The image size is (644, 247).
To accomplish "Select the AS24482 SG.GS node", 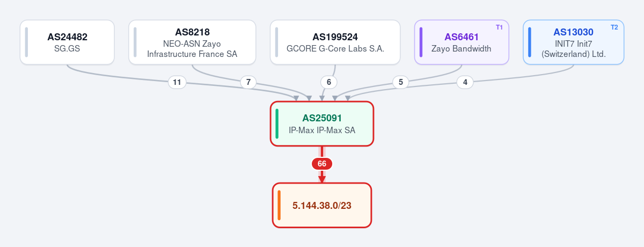I will click(67, 42).
